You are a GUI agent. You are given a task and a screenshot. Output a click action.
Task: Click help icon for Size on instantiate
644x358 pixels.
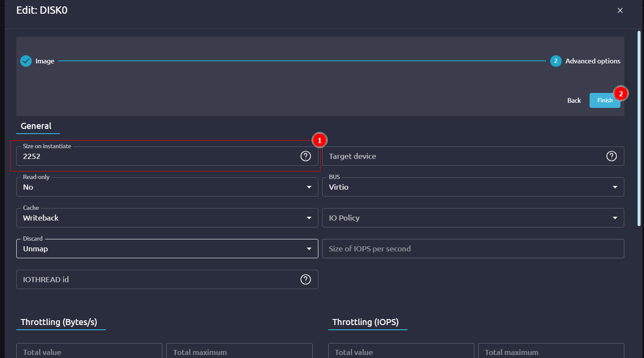tap(306, 156)
